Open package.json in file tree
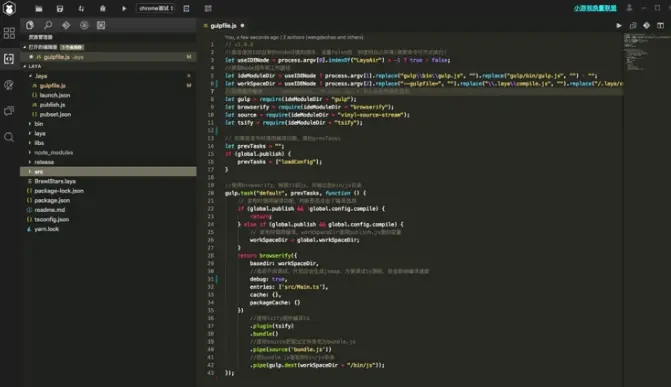The height and width of the screenshot is (387, 671). point(52,200)
